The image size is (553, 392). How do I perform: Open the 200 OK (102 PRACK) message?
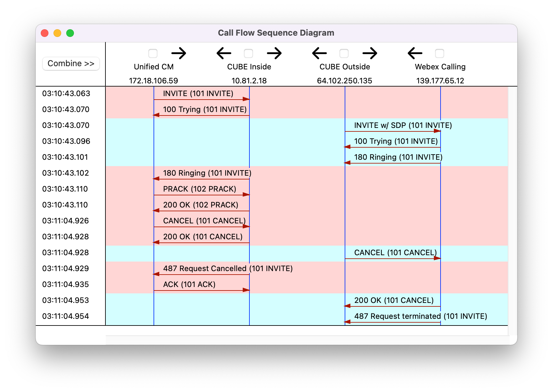(x=201, y=205)
